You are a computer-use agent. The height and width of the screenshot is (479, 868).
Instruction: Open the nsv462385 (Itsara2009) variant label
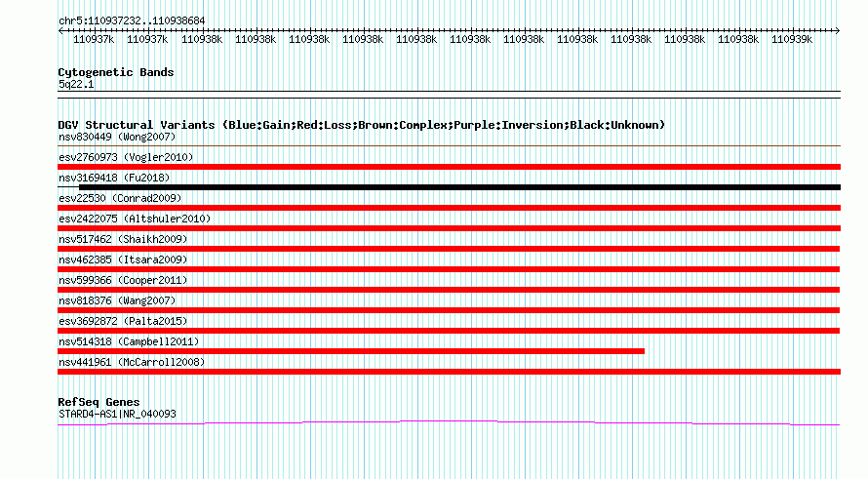pyautogui.click(x=123, y=259)
